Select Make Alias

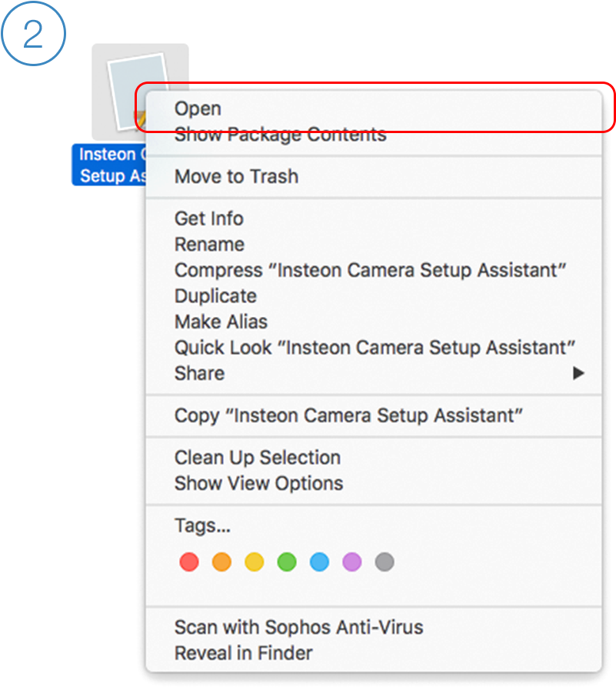coord(221,322)
